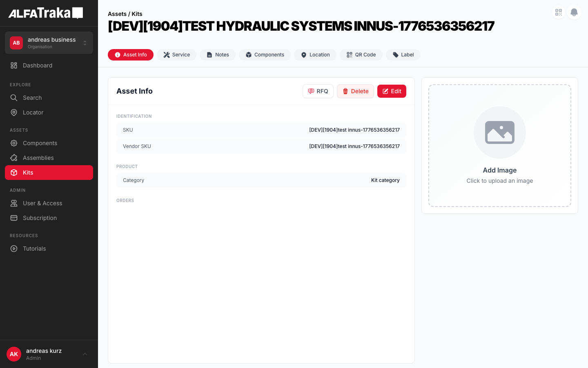This screenshot has height=368, width=588.
Task: Click the RFQ button
Action: pos(318,91)
